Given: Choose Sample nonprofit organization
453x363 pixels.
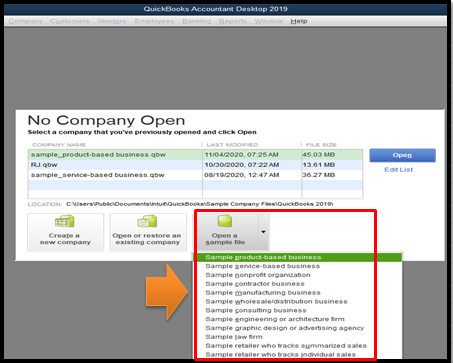Looking at the screenshot, I should coord(298,275).
